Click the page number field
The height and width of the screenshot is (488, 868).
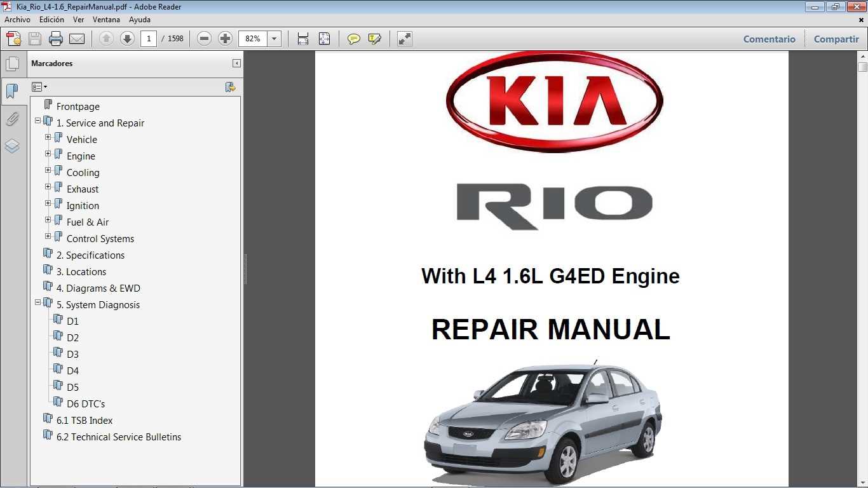tap(149, 39)
